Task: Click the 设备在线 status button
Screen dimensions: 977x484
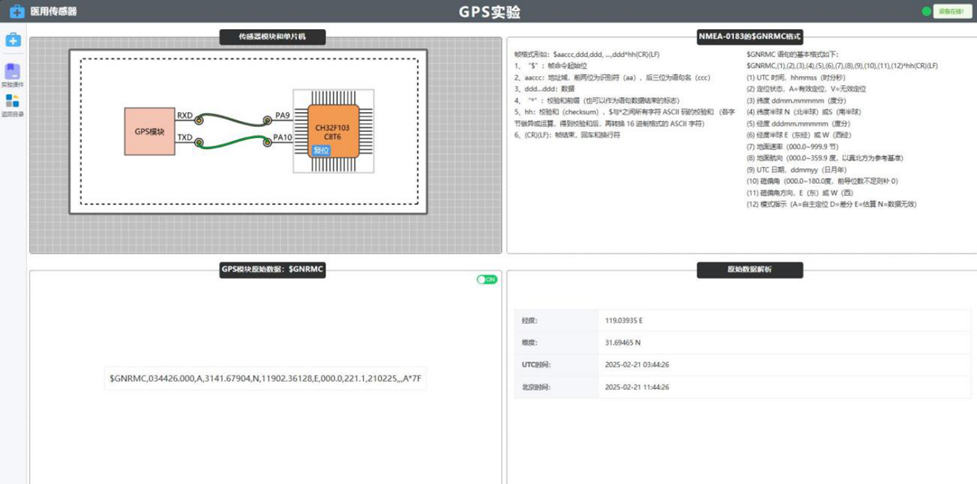Action: click(x=951, y=12)
